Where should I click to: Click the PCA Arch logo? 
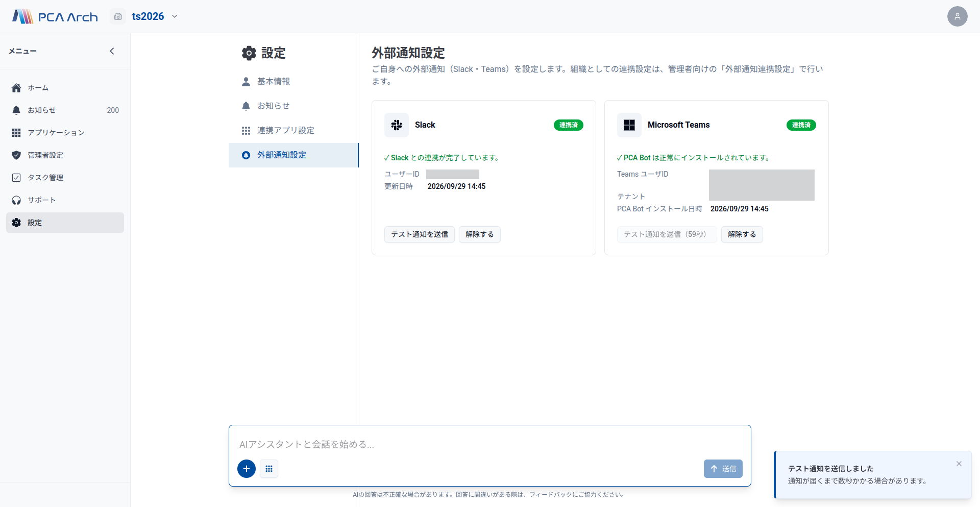[x=55, y=16]
